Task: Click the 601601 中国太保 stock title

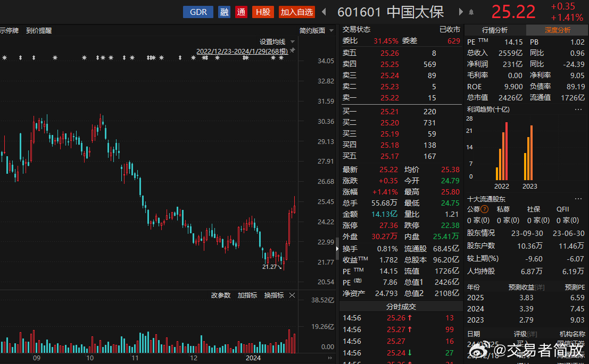Action: click(x=391, y=12)
